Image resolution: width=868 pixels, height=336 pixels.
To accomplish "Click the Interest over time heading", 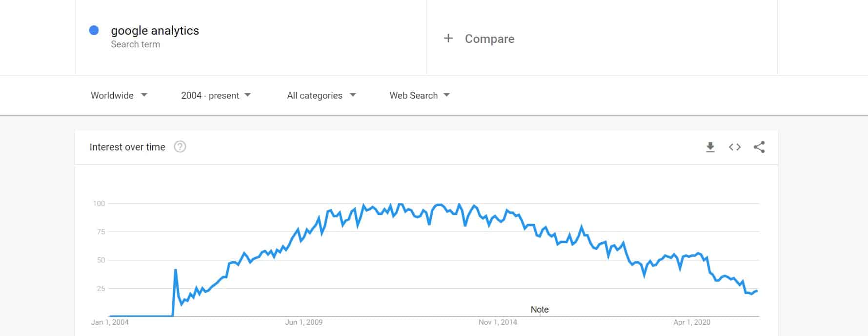I will (127, 147).
